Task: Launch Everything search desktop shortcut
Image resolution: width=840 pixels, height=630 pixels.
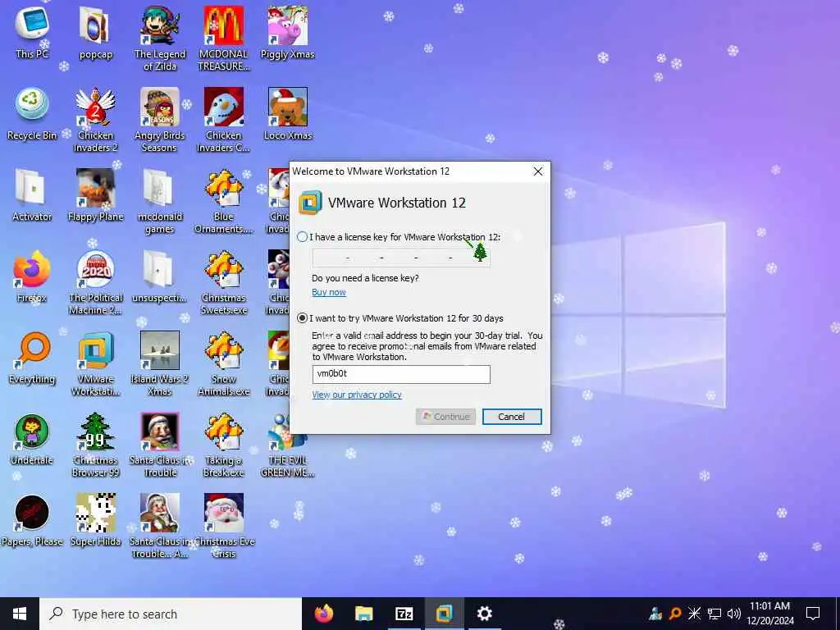Action: point(32,359)
